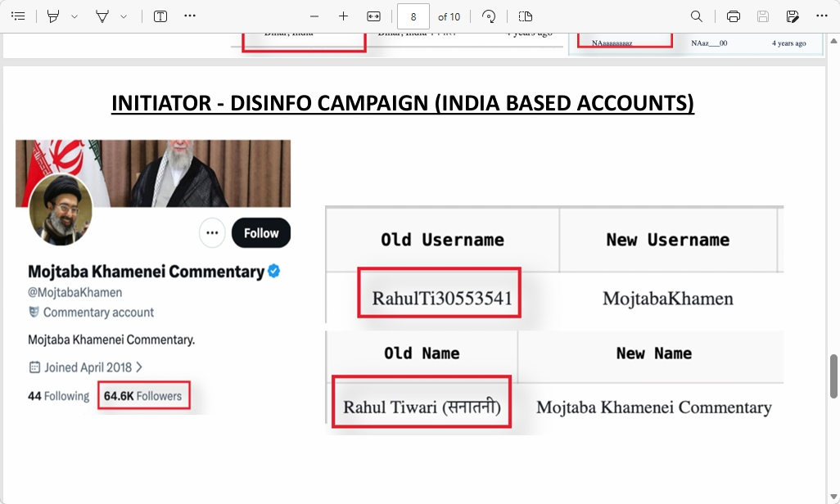Select the highlighter tool
The width and height of the screenshot is (840, 504).
pyautogui.click(x=53, y=16)
